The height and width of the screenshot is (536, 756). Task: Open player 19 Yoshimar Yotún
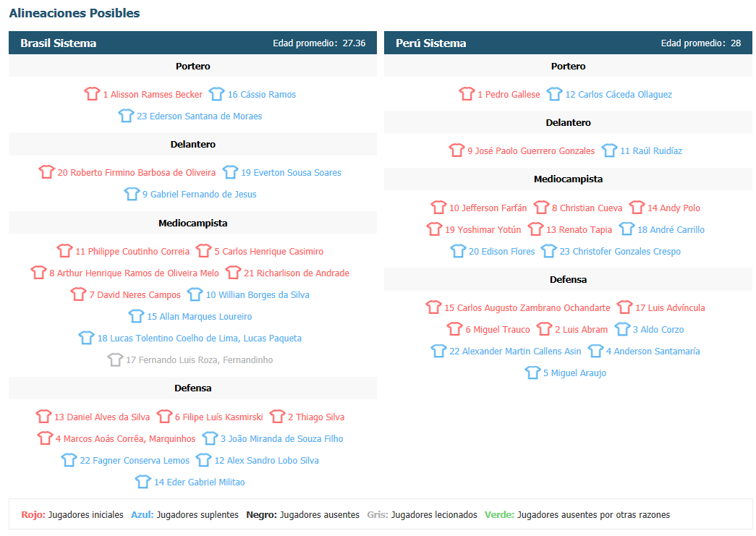pyautogui.click(x=483, y=230)
